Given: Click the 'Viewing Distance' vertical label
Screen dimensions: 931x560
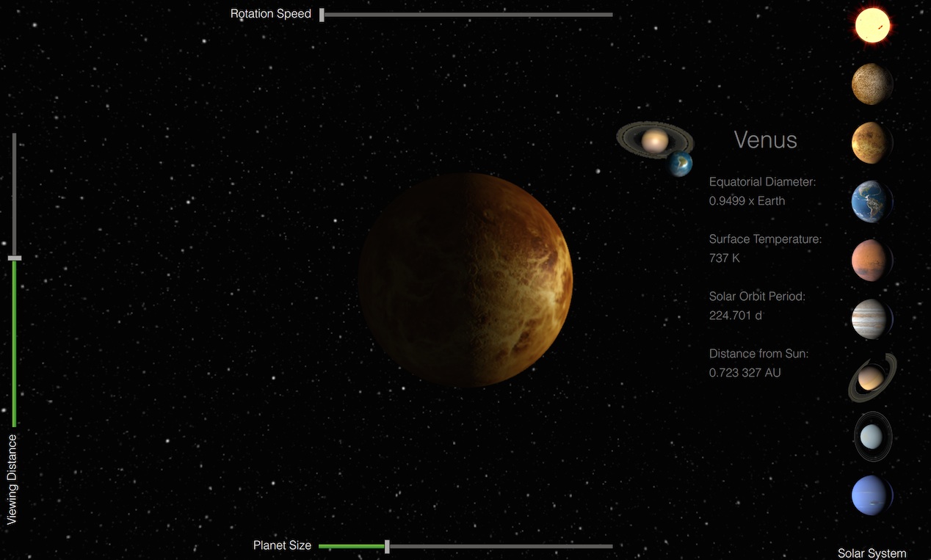Looking at the screenshot, I should pyautogui.click(x=12, y=479).
